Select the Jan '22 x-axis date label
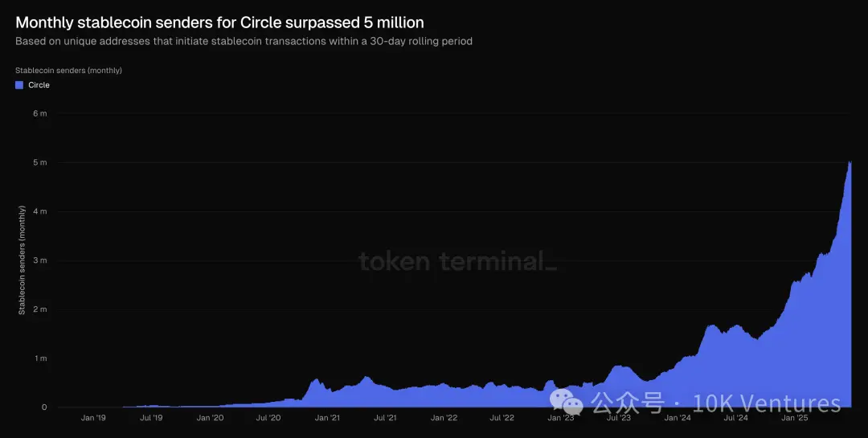The image size is (868, 438). [x=444, y=418]
